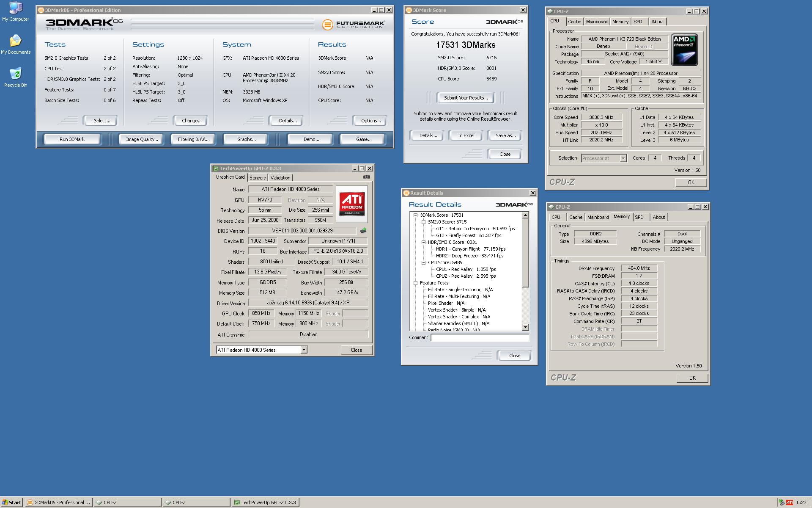Click Save as in 3DMark Score window

pos(505,135)
